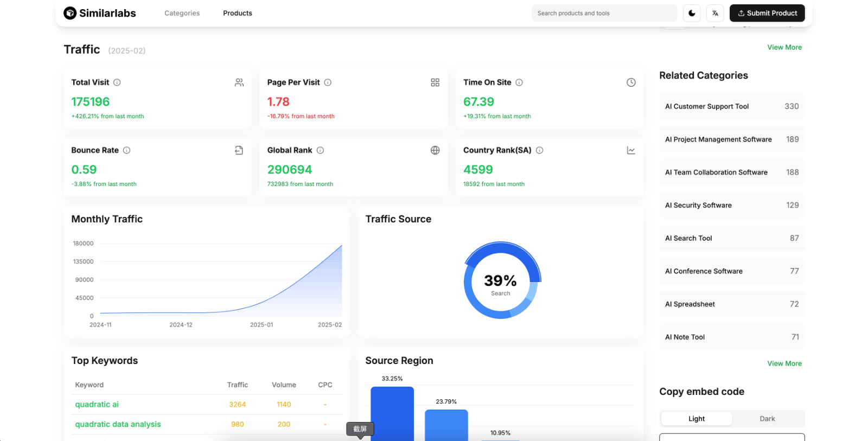868x441 pixels.
Task: Click the globe icon in Global Rank card
Action: pos(435,150)
